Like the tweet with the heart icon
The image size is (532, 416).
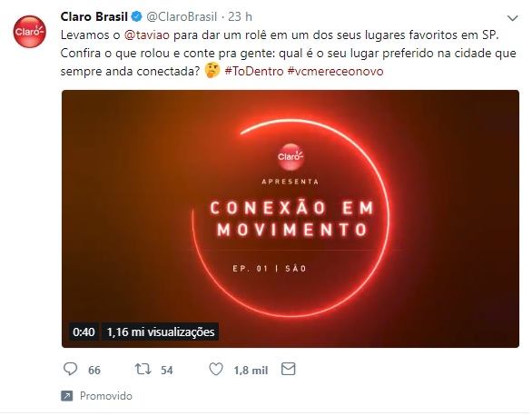[x=216, y=369]
